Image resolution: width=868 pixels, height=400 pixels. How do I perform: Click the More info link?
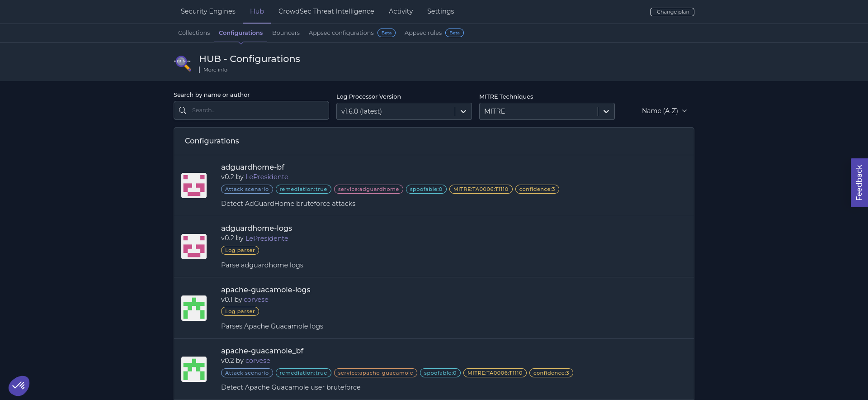[215, 70]
